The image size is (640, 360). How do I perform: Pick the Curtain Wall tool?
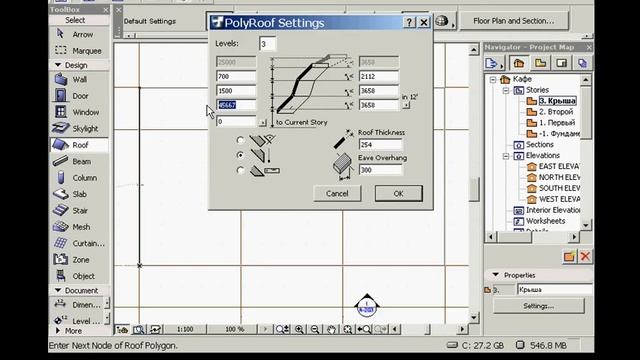(x=79, y=243)
